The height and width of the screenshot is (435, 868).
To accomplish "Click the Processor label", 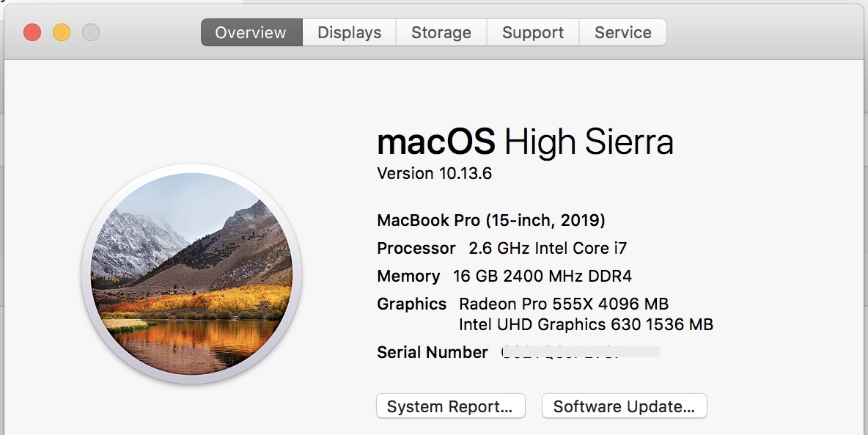I will [x=416, y=248].
